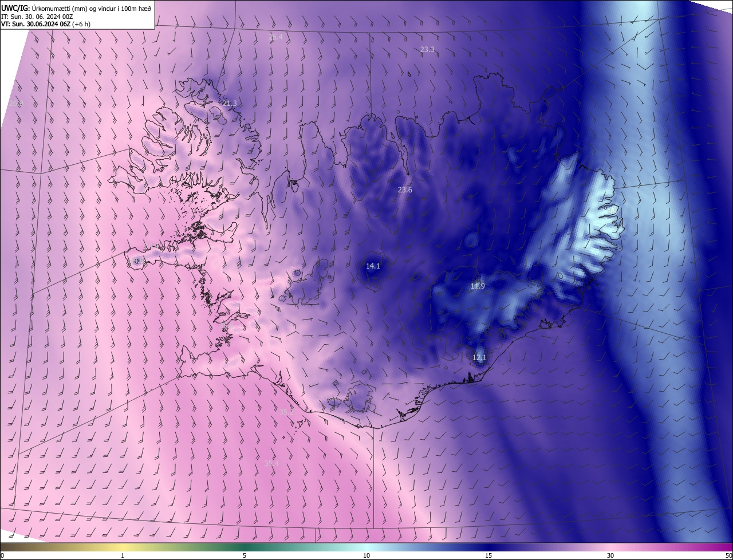Click the 'VT: Sun. 30.06.2024 06Z (+6 h)' line
Image resolution: width=733 pixels, height=560 pixels.
pyautogui.click(x=45, y=24)
